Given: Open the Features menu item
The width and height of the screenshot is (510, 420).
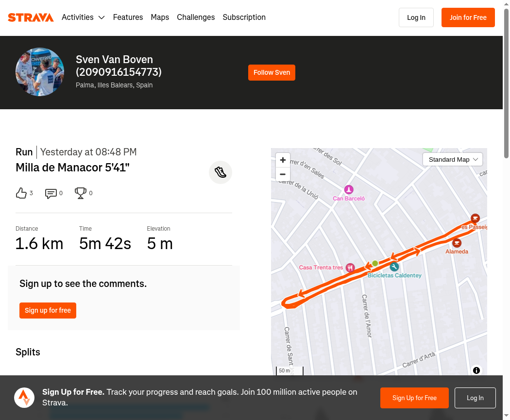Looking at the screenshot, I should tap(128, 17).
